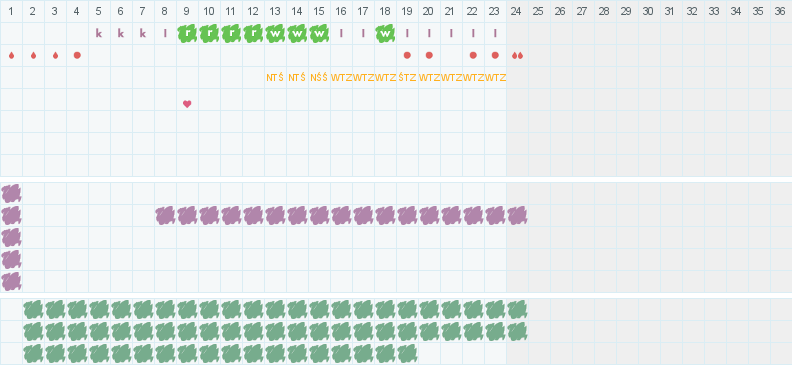
Task: Click the purple 'k' letter on day 5
Action: [99, 34]
